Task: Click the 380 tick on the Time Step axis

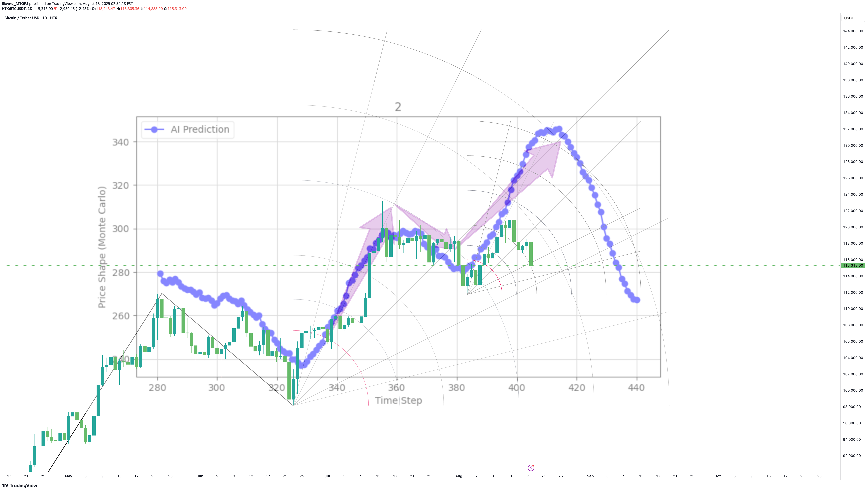Action: point(457,388)
